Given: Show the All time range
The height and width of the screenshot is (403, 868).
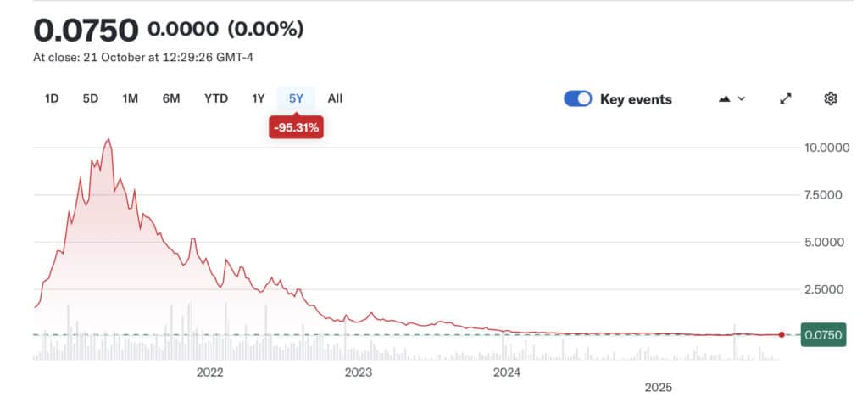Looking at the screenshot, I should pyautogui.click(x=335, y=98).
